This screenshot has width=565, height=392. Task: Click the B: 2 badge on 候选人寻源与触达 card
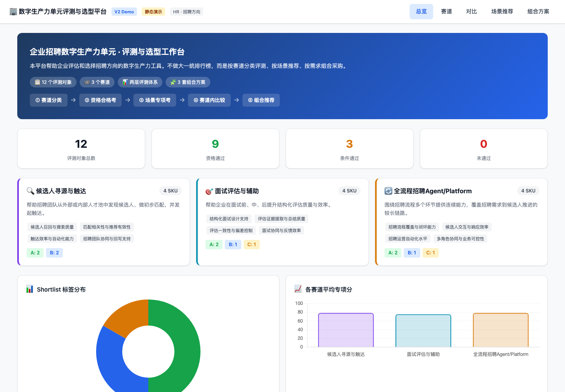click(54, 253)
